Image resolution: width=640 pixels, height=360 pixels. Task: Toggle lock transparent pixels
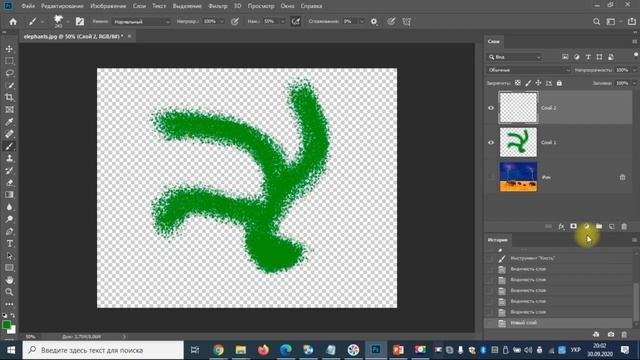pos(518,83)
